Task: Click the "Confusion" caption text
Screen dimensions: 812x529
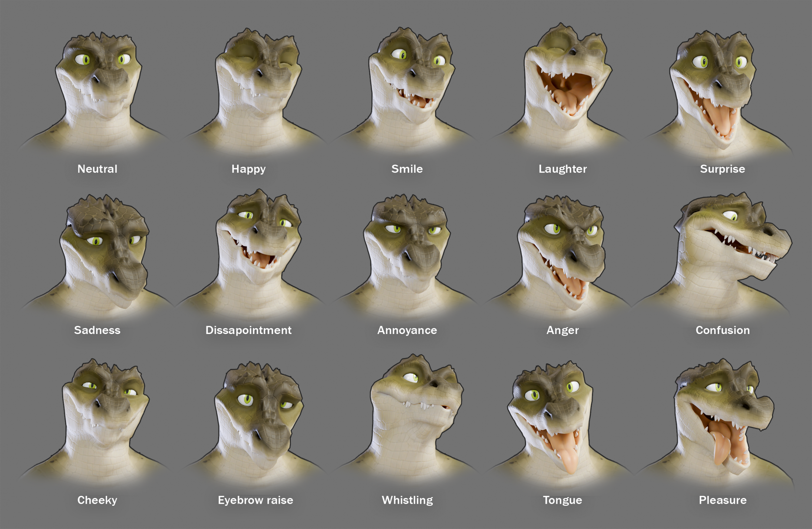Action: [723, 330]
